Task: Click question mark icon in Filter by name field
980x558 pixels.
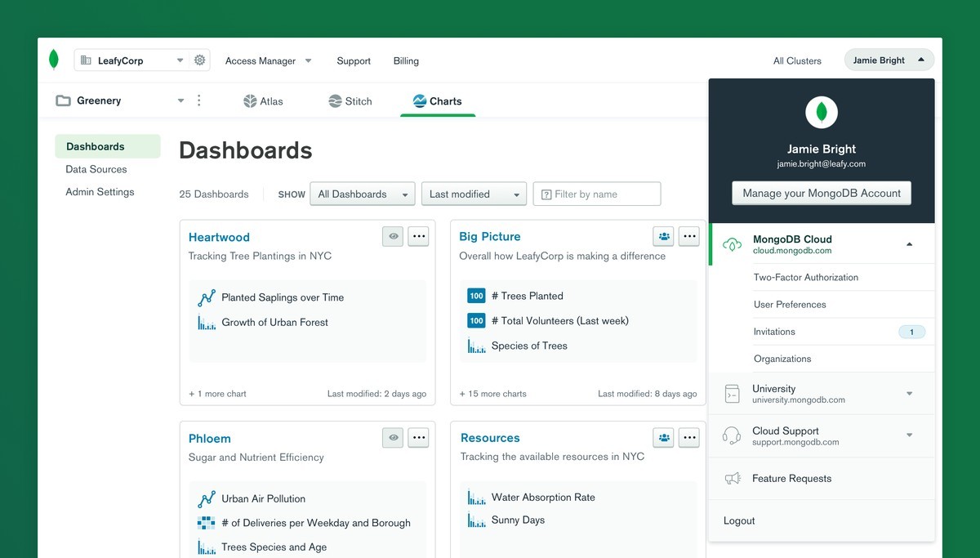Action: [x=546, y=194]
